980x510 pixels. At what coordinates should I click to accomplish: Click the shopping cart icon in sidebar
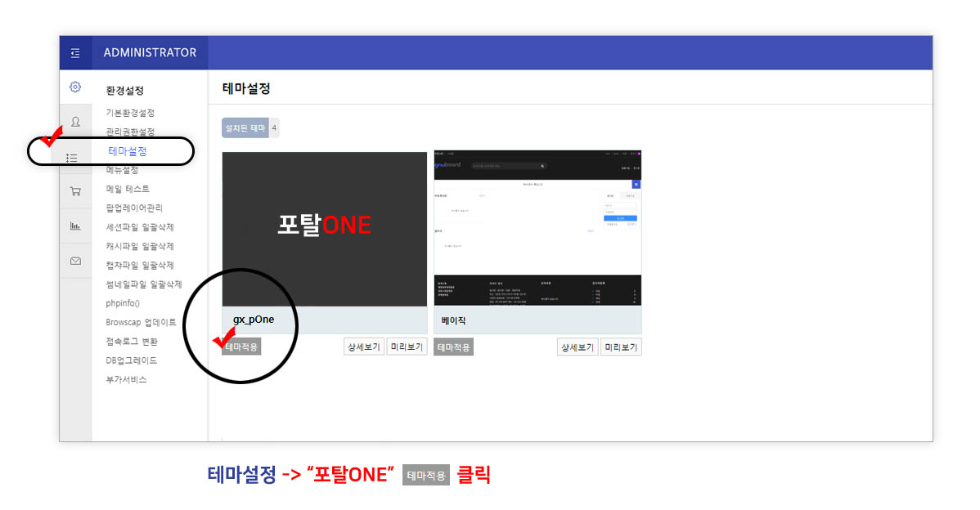pos(75,190)
